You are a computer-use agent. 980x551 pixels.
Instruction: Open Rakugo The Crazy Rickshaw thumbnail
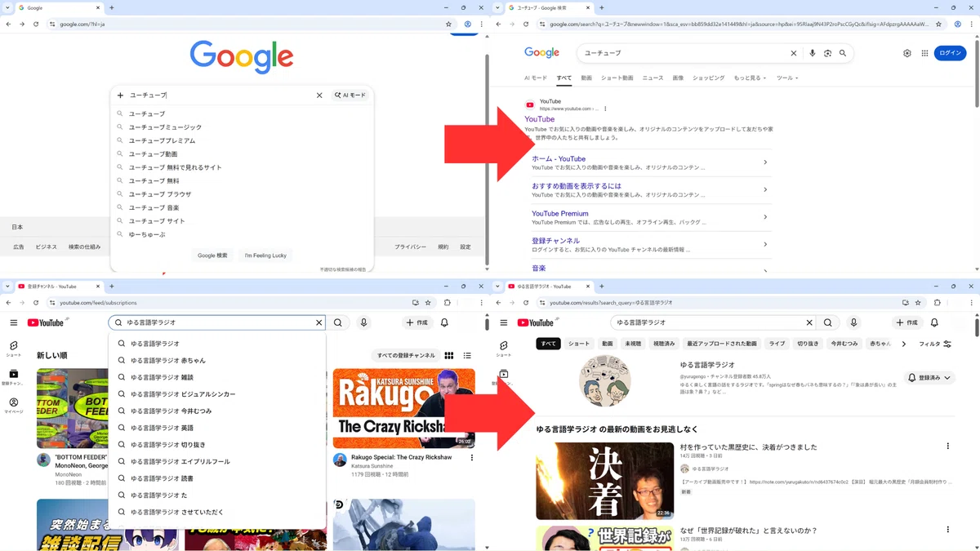coord(403,408)
